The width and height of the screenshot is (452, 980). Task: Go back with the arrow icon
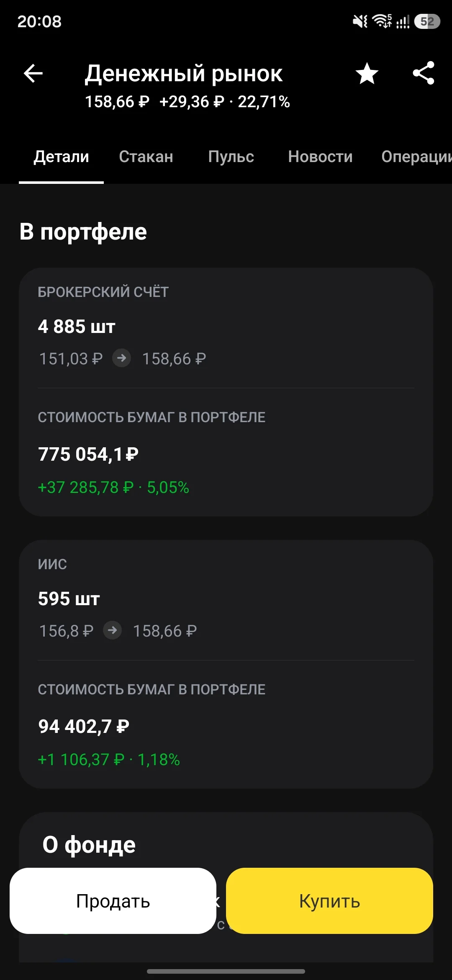click(33, 74)
